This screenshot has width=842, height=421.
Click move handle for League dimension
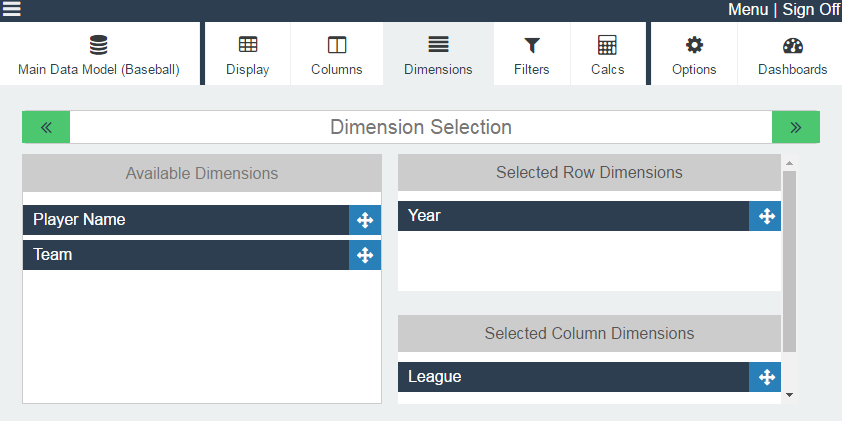click(x=765, y=377)
